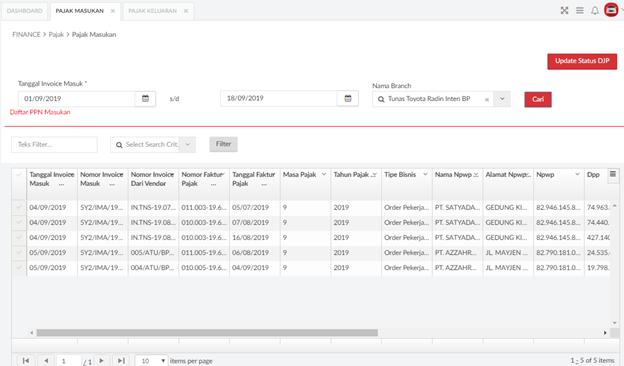Go to last page of grid

point(121,360)
